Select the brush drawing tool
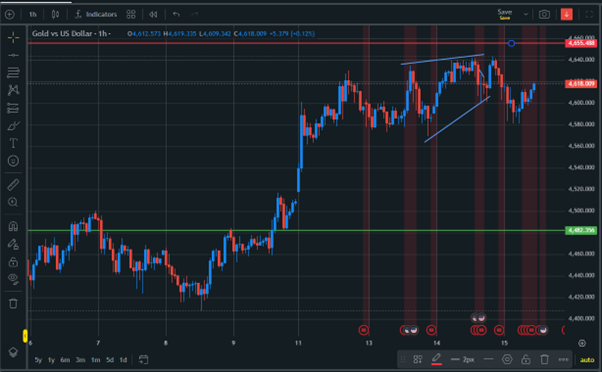Viewport: 602px width, 372px height. tap(13, 126)
